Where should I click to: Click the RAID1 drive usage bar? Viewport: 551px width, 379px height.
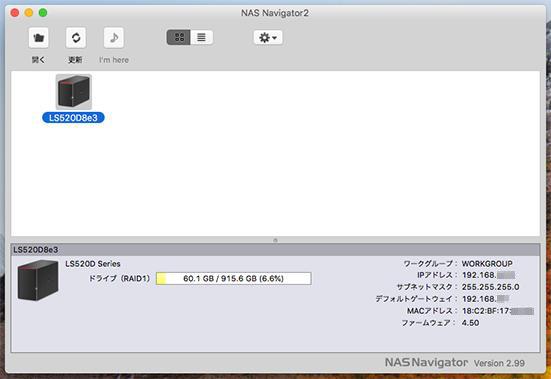click(234, 279)
